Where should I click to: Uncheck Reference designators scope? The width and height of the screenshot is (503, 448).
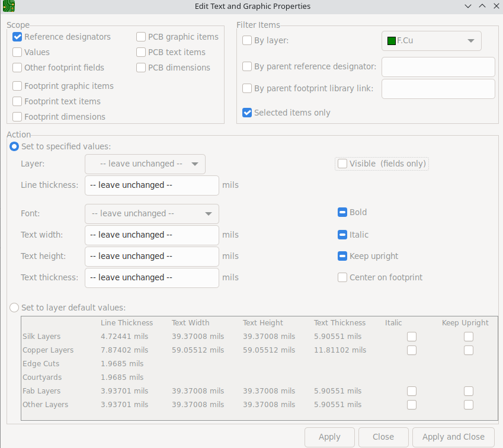[x=18, y=37]
